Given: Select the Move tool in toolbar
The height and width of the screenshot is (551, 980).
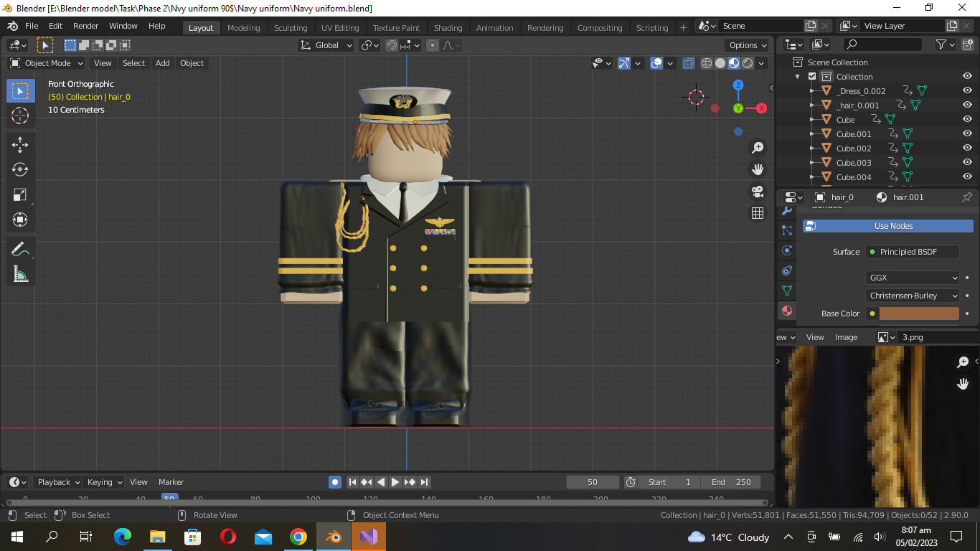Looking at the screenshot, I should click(20, 144).
